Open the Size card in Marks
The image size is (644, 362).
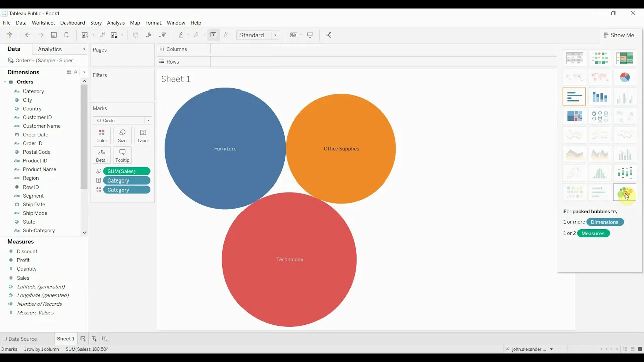pos(122,136)
